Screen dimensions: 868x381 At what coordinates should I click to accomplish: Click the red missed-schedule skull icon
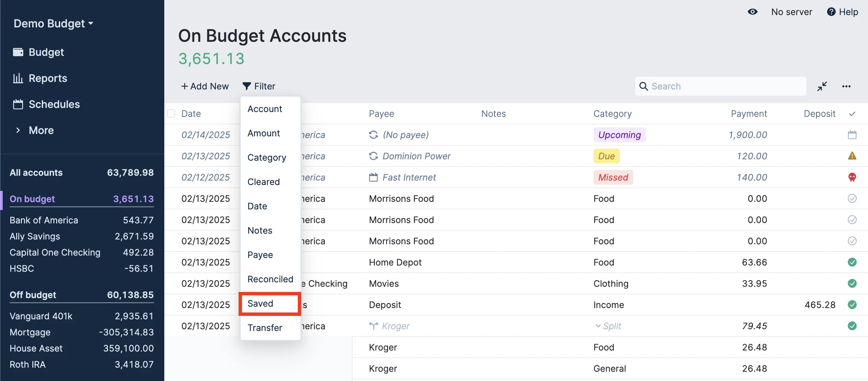(852, 177)
